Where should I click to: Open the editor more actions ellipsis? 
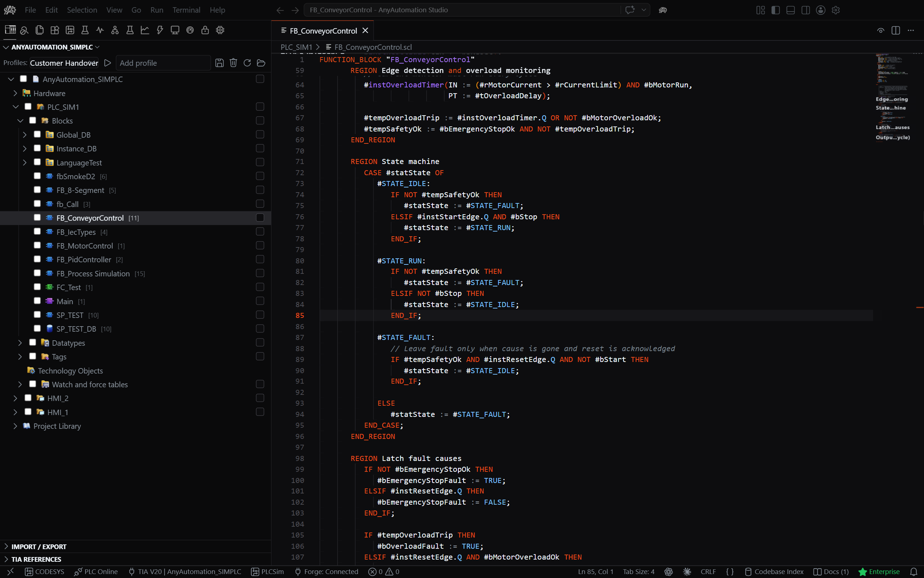tap(911, 31)
